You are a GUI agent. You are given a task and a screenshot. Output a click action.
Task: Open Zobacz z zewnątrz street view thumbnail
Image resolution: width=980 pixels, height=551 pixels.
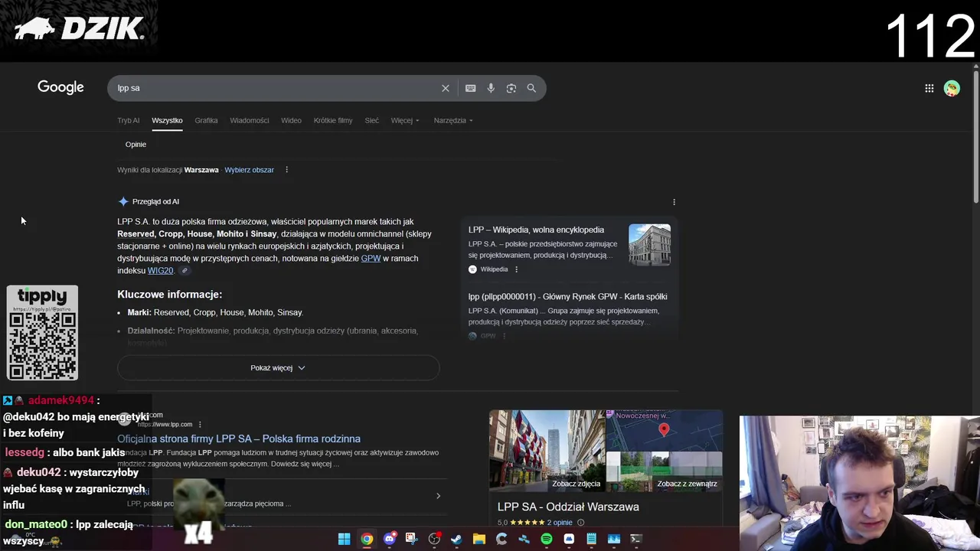click(664, 471)
